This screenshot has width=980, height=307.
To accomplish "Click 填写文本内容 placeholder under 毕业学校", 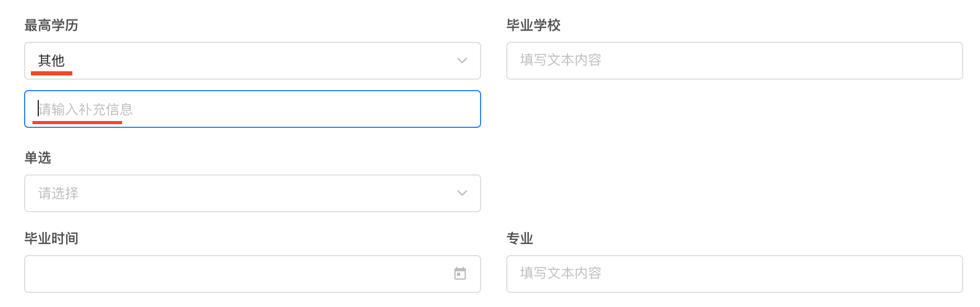I will pyautogui.click(x=560, y=60).
